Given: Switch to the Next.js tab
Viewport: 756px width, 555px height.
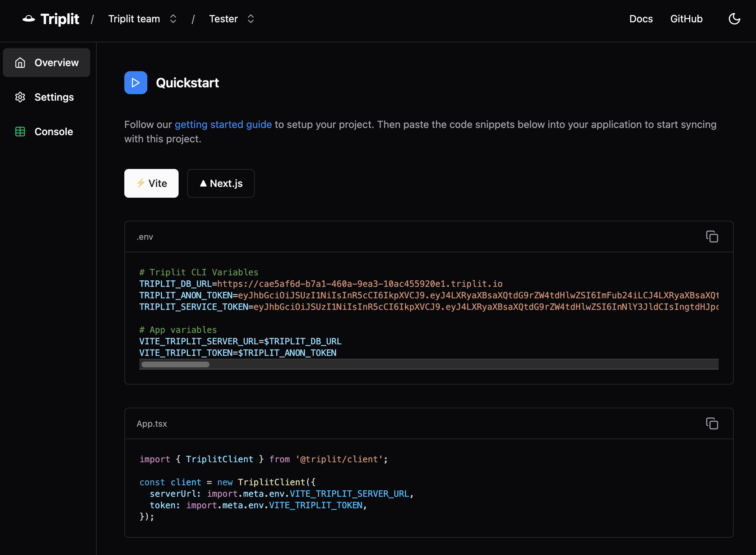Looking at the screenshot, I should tap(221, 183).
